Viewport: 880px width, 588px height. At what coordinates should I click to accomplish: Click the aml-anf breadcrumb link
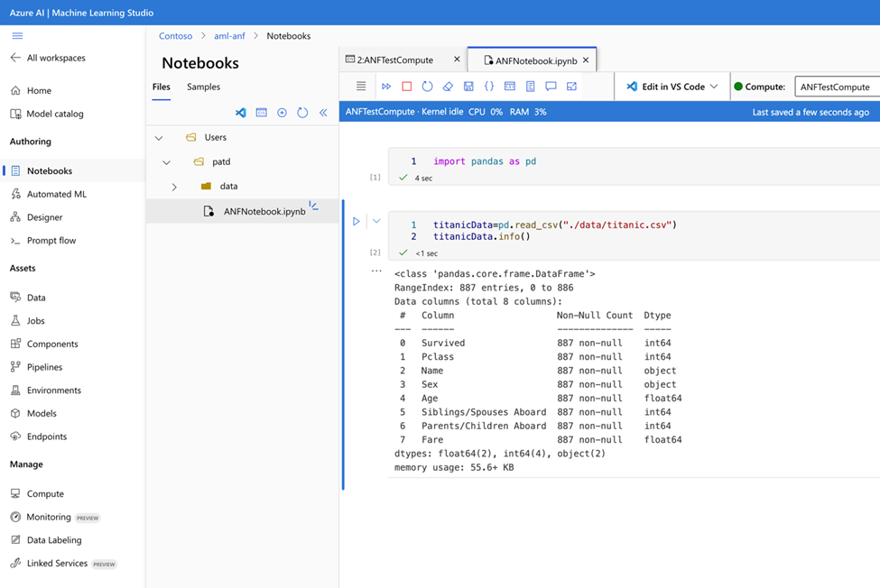[229, 36]
